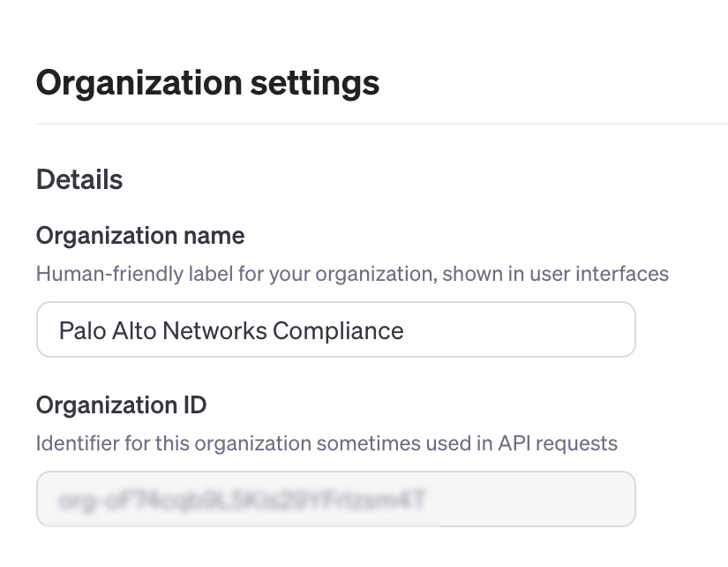The width and height of the screenshot is (728, 567).
Task: Click the Details section heading
Action: 79,179
